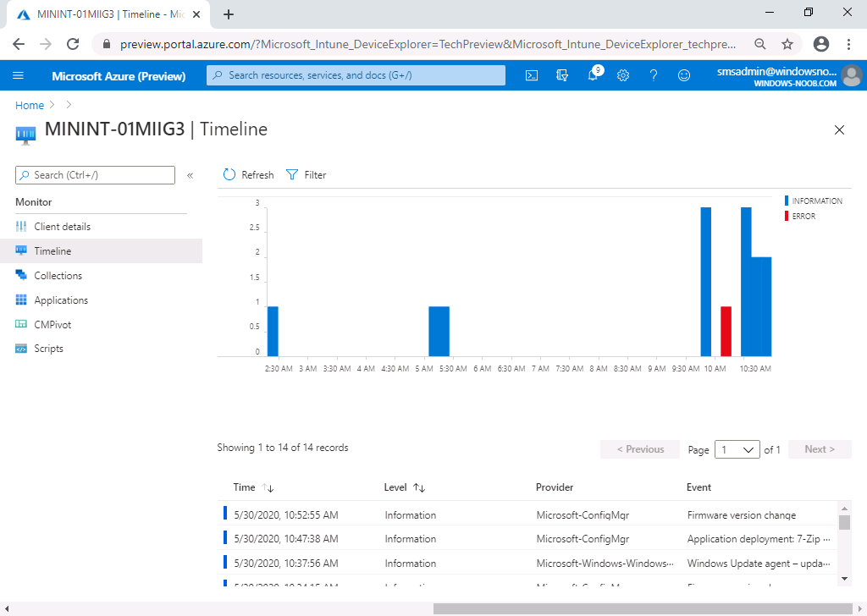The height and width of the screenshot is (616, 867).
Task: Close the Timeline blade
Action: coord(839,129)
